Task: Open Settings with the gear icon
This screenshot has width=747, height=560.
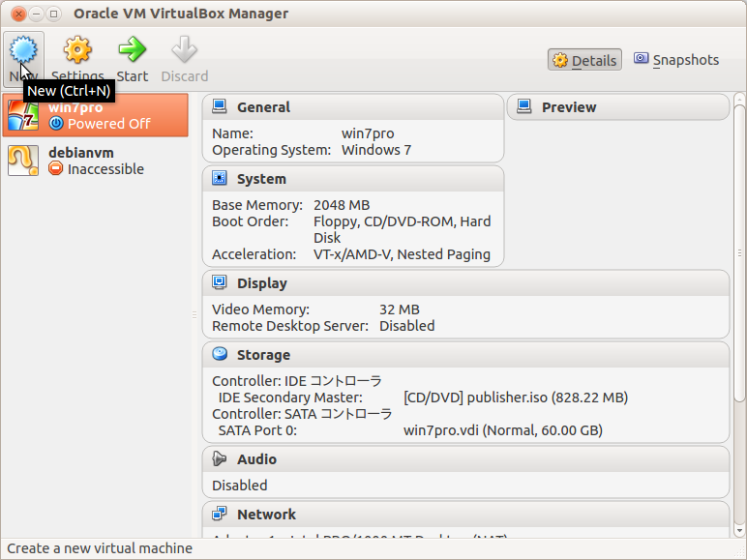Action: (x=77, y=49)
